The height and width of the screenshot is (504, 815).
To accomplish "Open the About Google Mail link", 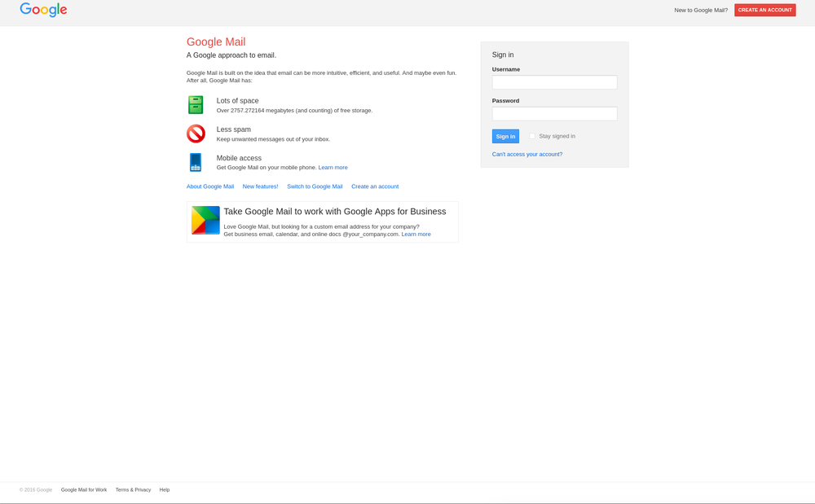I will point(210,186).
